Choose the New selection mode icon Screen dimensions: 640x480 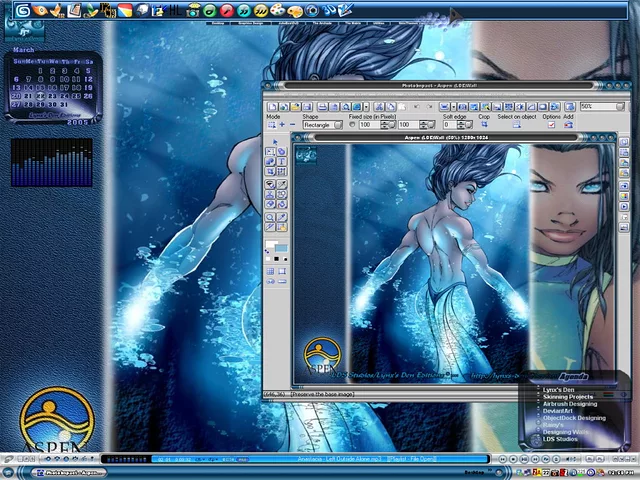(x=271, y=124)
